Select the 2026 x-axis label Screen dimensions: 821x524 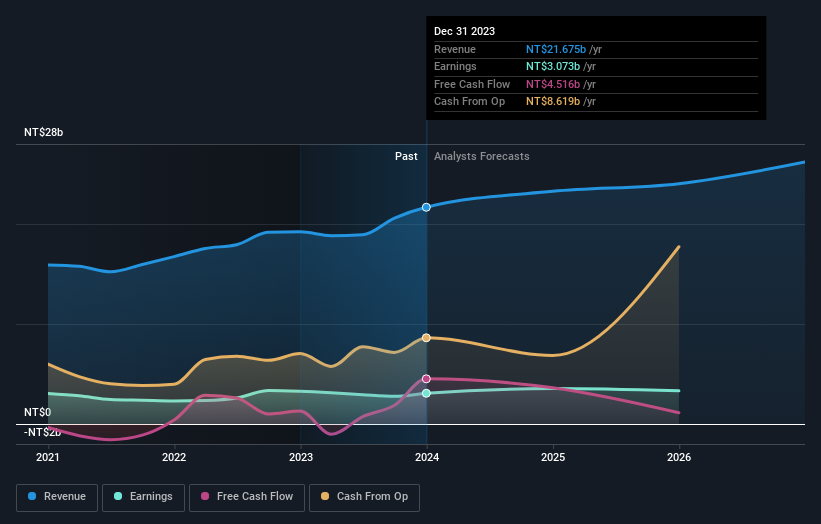point(679,457)
